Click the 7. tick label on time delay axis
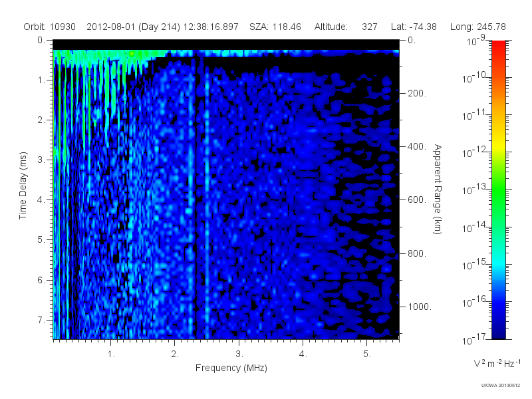Viewport: 532px width, 399px height. [41, 320]
